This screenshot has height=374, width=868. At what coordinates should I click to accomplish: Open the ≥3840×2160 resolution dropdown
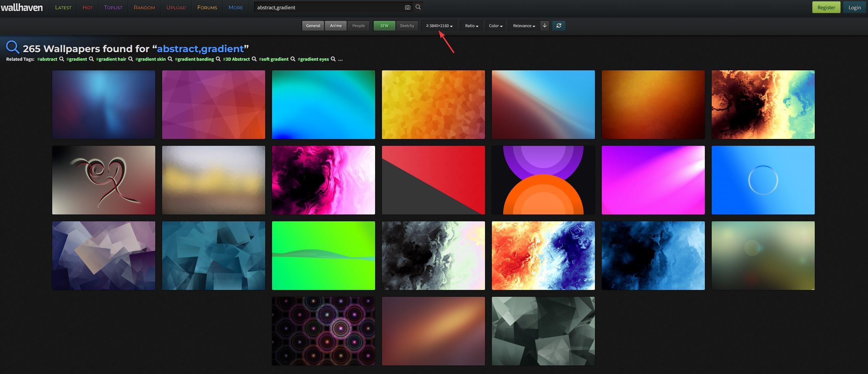point(439,26)
